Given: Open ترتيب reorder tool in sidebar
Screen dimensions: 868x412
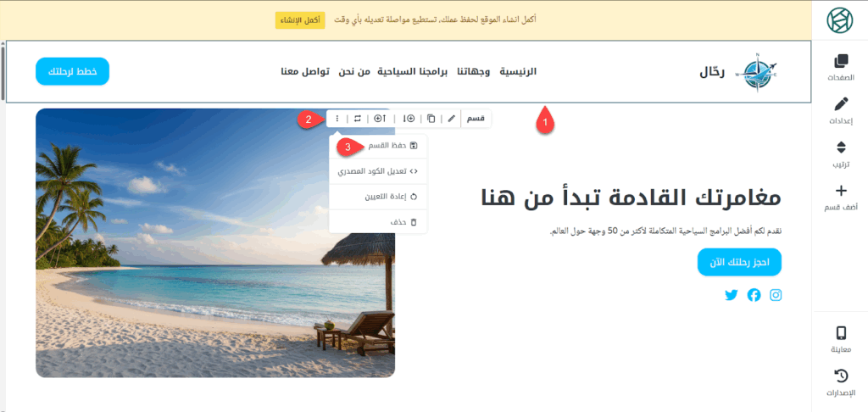Looking at the screenshot, I should pyautogui.click(x=840, y=154).
